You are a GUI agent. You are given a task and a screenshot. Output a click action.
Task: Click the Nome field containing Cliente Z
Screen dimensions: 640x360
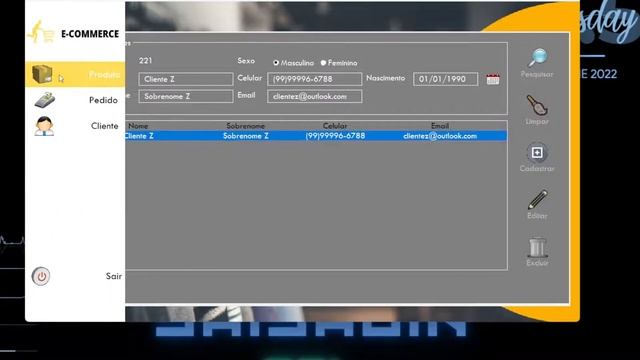[186, 79]
